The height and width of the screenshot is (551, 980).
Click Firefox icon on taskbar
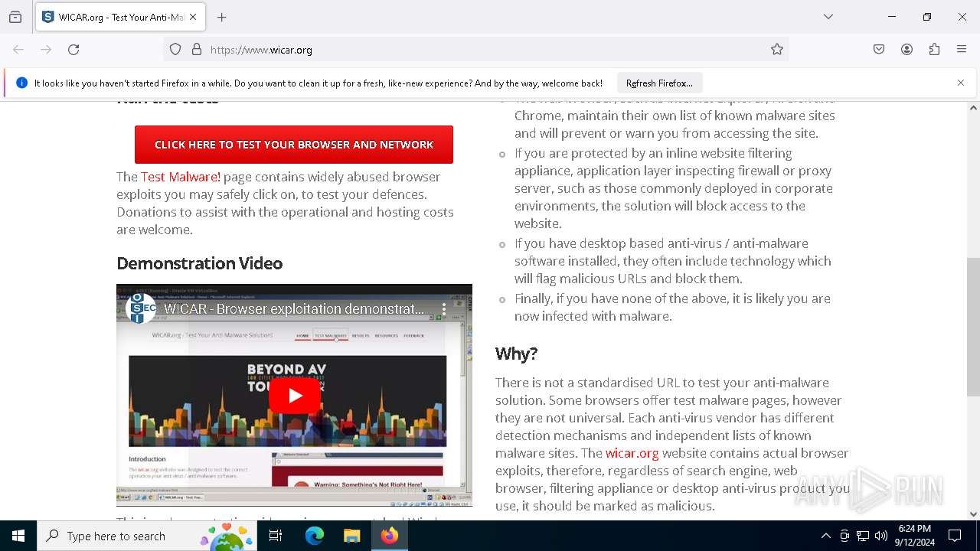point(390,536)
